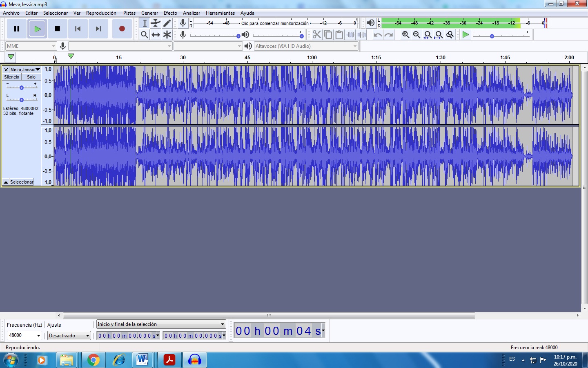Adjust the track gain slider

coord(21,87)
